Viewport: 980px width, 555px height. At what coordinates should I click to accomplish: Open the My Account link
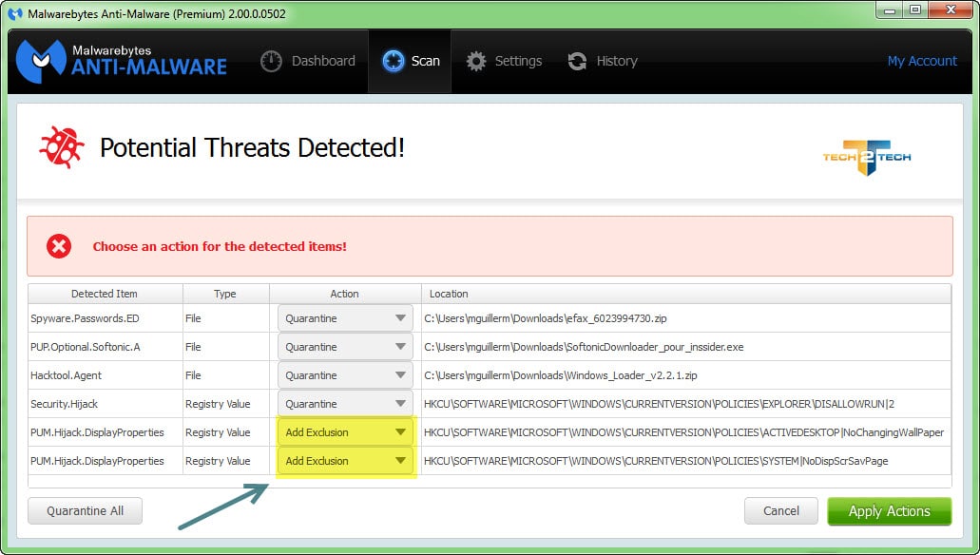[922, 61]
